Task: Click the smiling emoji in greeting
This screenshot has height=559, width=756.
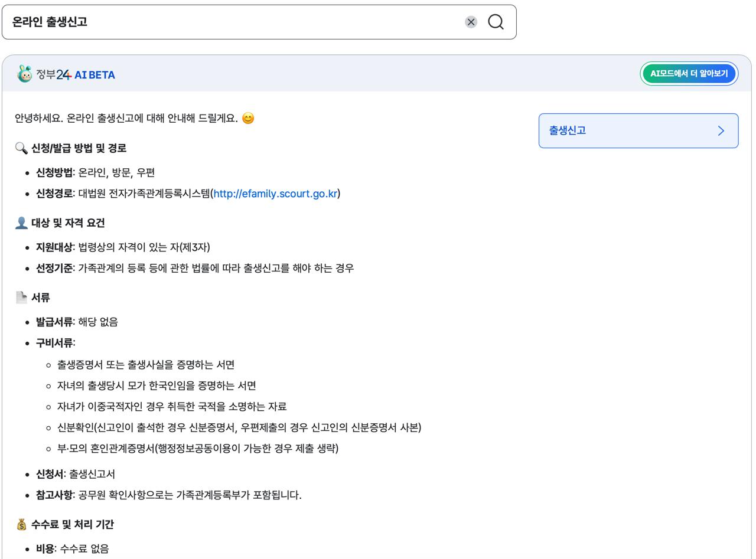Action: coord(248,119)
